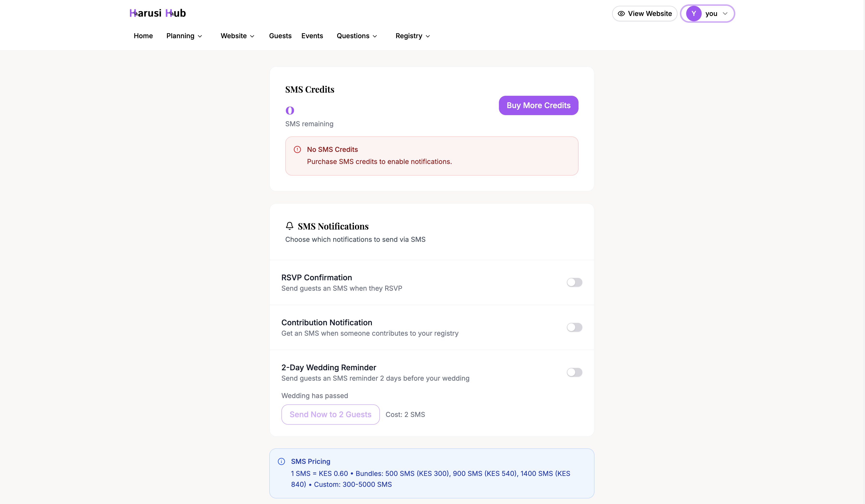Click the info icon beside SMS Pricing
This screenshot has width=865, height=504.
pyautogui.click(x=281, y=461)
